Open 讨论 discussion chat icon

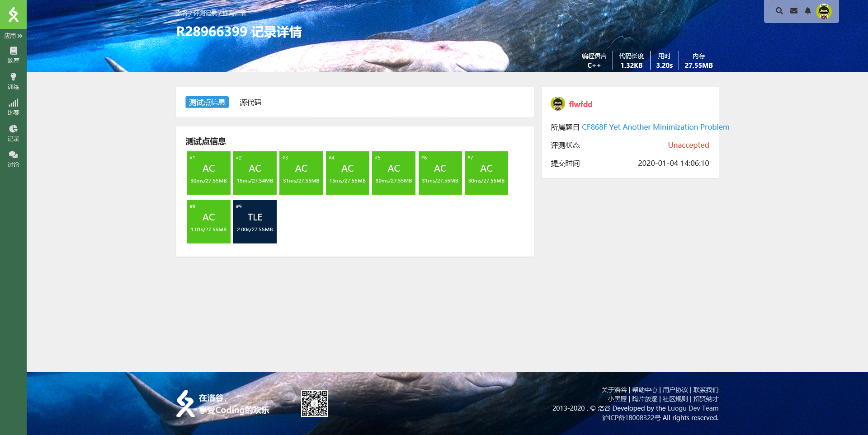coord(13,159)
